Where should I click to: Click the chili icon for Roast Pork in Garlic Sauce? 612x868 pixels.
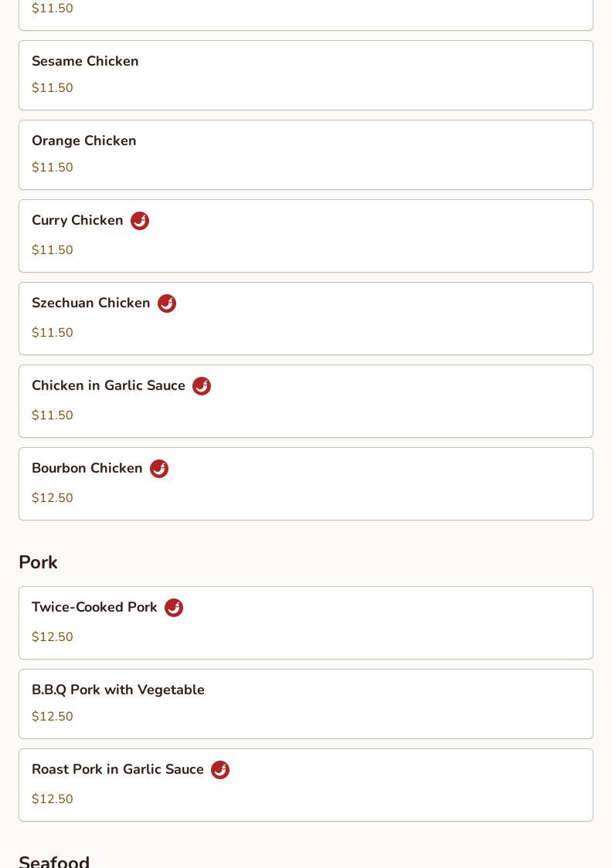pos(220,770)
